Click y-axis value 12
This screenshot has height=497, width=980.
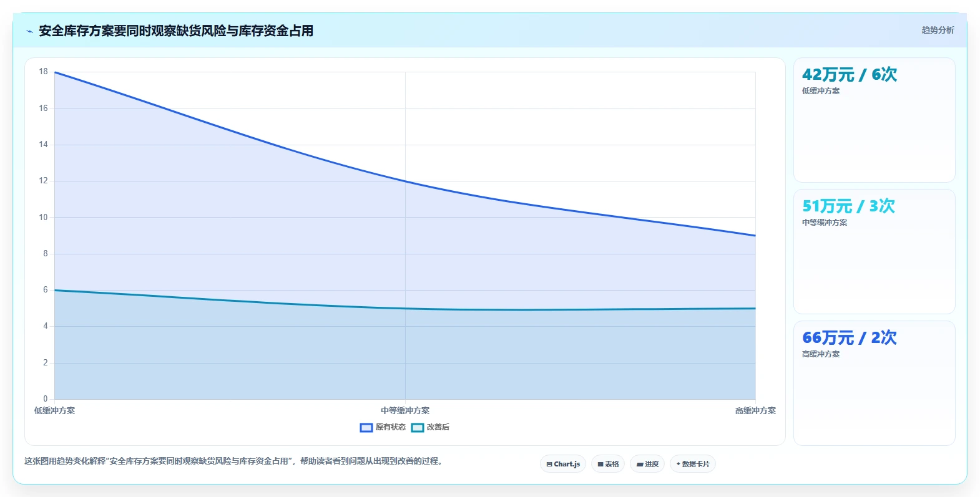(43, 181)
